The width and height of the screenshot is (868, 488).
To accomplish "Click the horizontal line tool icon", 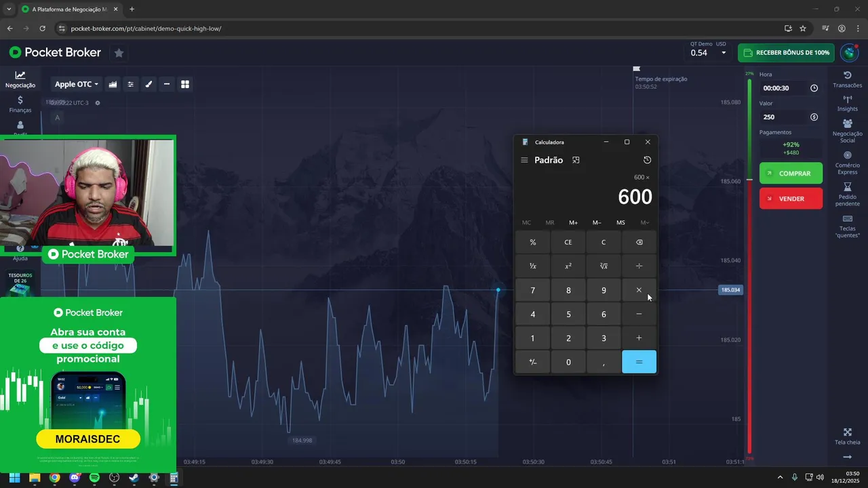I will [x=167, y=84].
